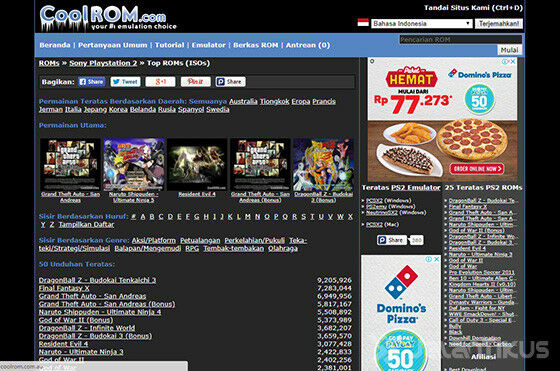Click the Indonesian flag icon
Screen dimensions: 560x371
tap(363, 22)
